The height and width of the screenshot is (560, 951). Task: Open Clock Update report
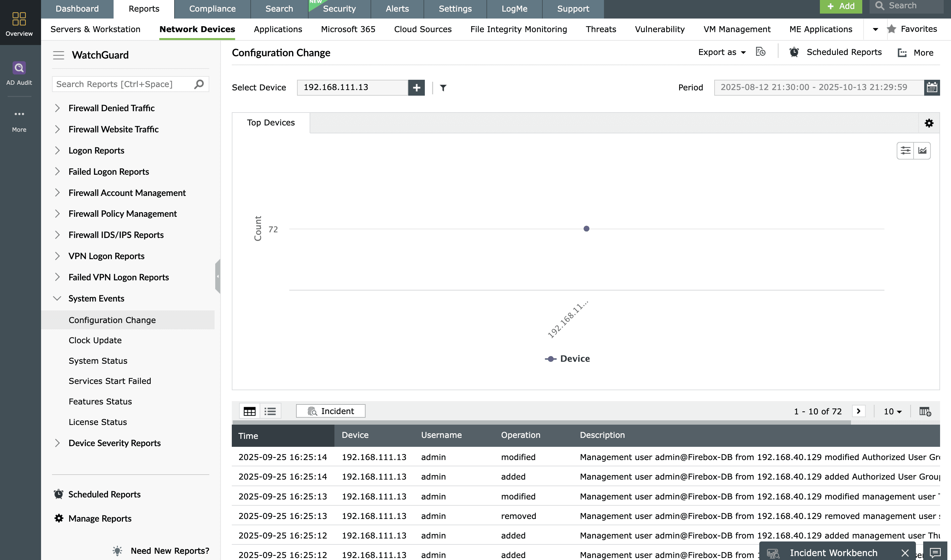click(x=95, y=340)
